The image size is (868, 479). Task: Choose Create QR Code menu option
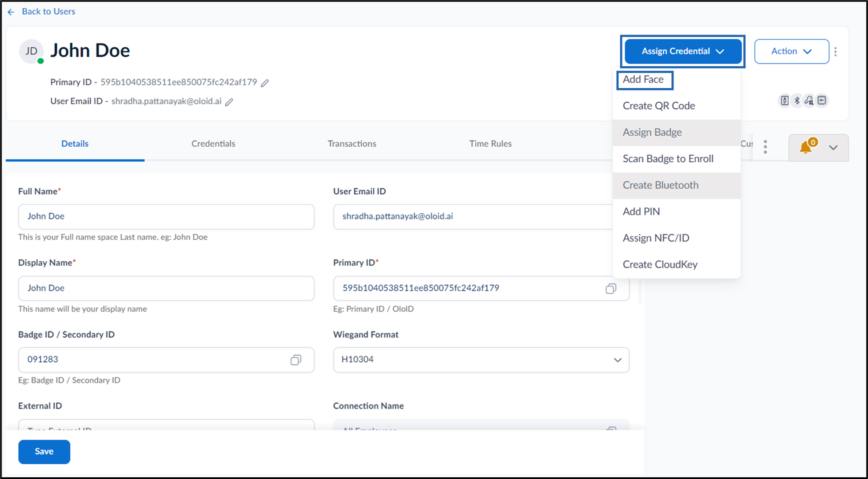659,106
